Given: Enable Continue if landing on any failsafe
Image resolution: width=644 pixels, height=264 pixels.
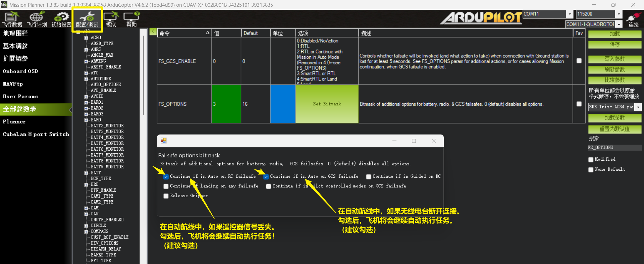Looking at the screenshot, I should click(x=166, y=187).
